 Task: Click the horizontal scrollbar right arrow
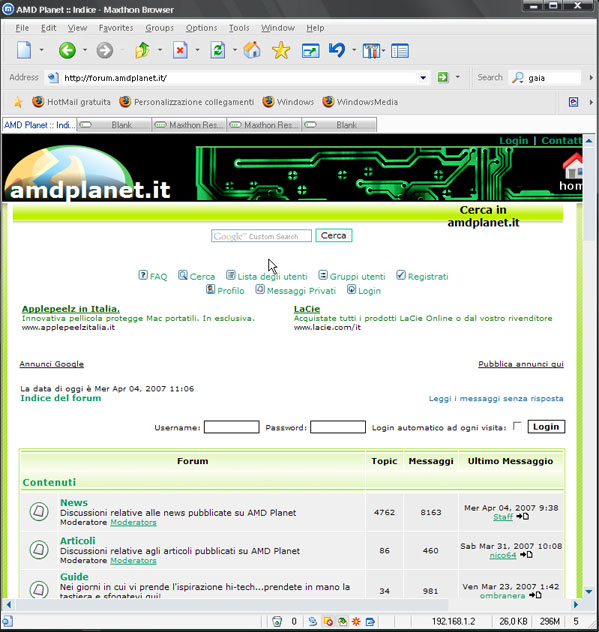tap(576, 604)
